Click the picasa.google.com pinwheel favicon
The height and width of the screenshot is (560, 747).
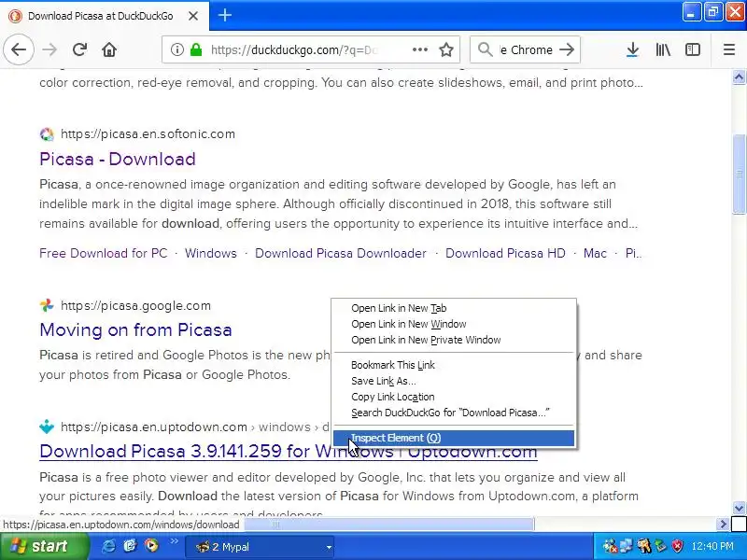coord(47,305)
